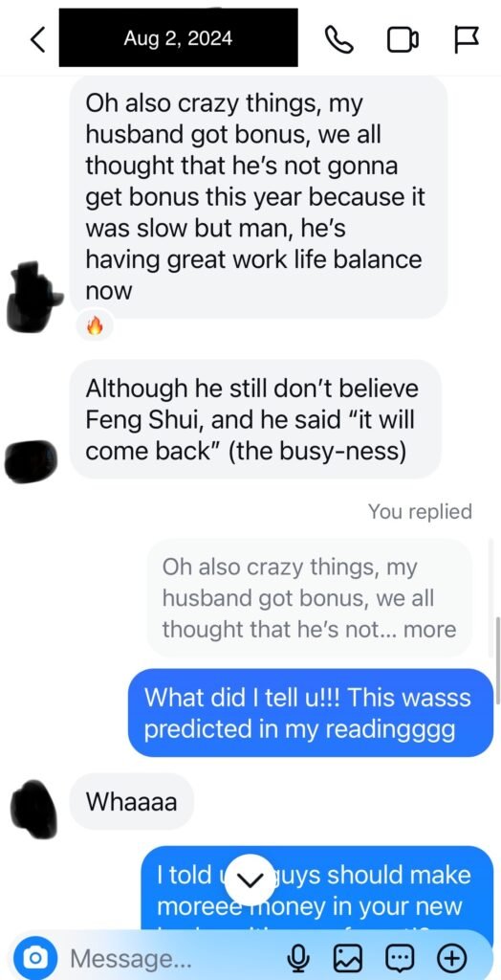Go back using the left chevron arrow

[x=38, y=39]
